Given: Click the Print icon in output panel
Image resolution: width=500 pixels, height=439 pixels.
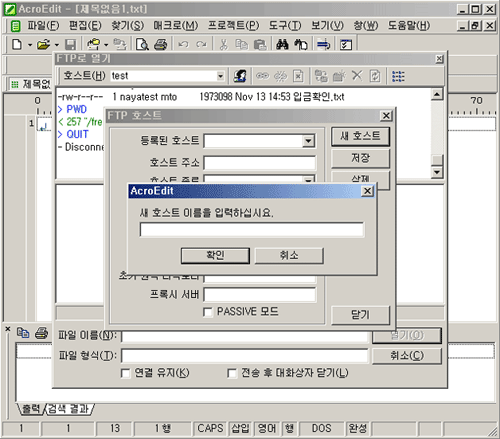Looking at the screenshot, I should click(41, 333).
